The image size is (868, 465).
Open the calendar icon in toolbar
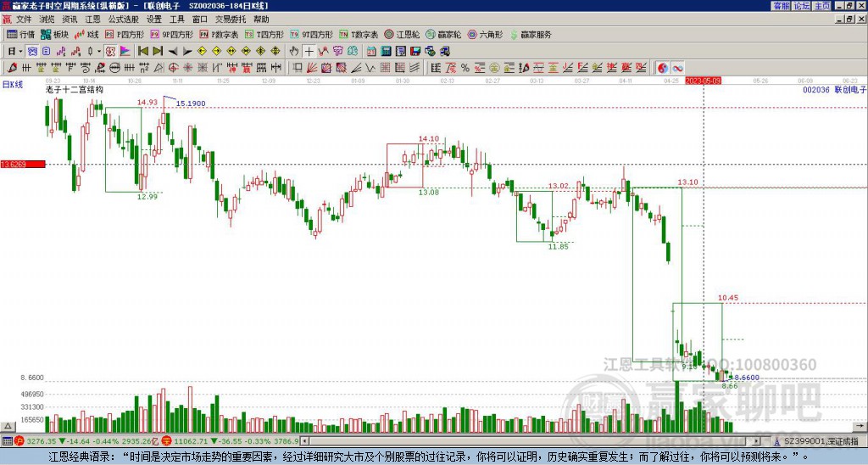click(x=371, y=52)
